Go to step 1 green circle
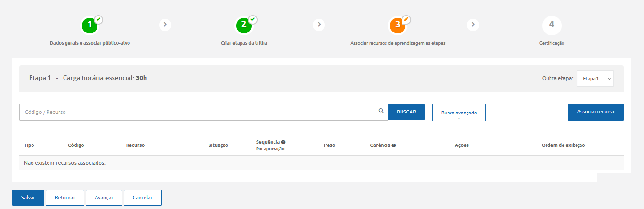Viewport: 644px width, 209px height. coord(90,25)
